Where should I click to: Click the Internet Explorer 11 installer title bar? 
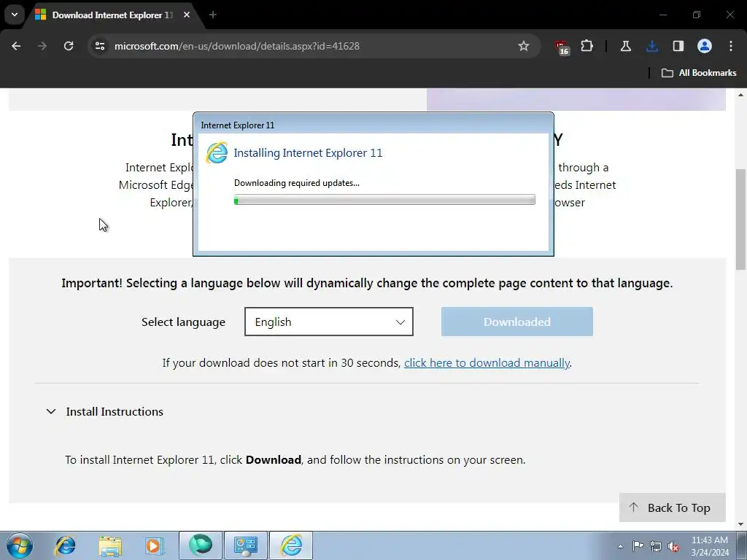[x=373, y=125]
